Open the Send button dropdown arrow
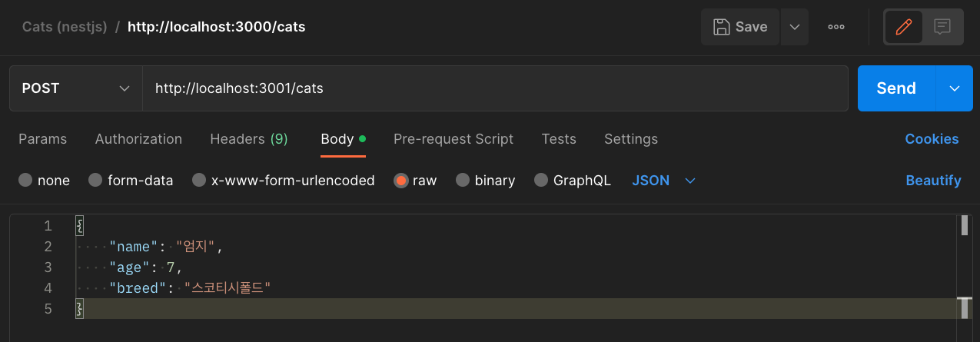980x342 pixels. click(955, 88)
